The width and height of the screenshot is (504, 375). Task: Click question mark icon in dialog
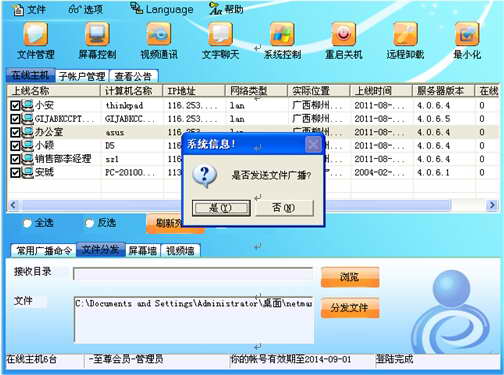pyautogui.click(x=204, y=176)
